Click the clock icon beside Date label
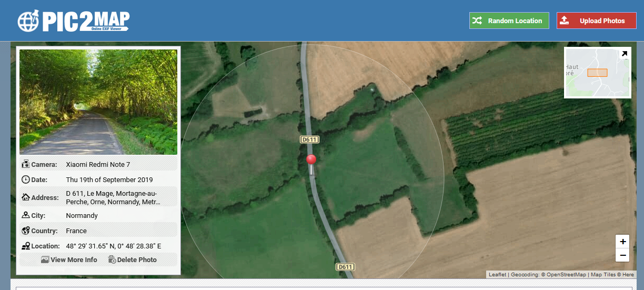644x290 pixels. tap(26, 179)
